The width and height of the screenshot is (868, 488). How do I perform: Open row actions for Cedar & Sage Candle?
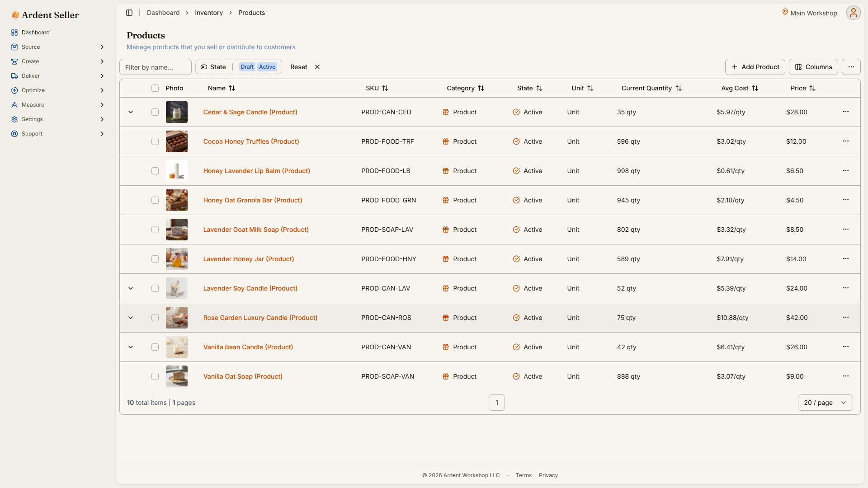coord(846,112)
